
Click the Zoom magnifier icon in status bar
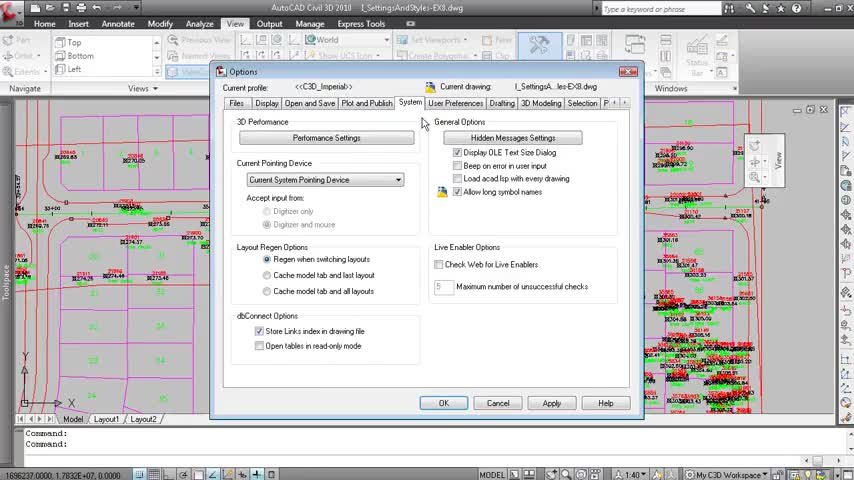pos(566,475)
